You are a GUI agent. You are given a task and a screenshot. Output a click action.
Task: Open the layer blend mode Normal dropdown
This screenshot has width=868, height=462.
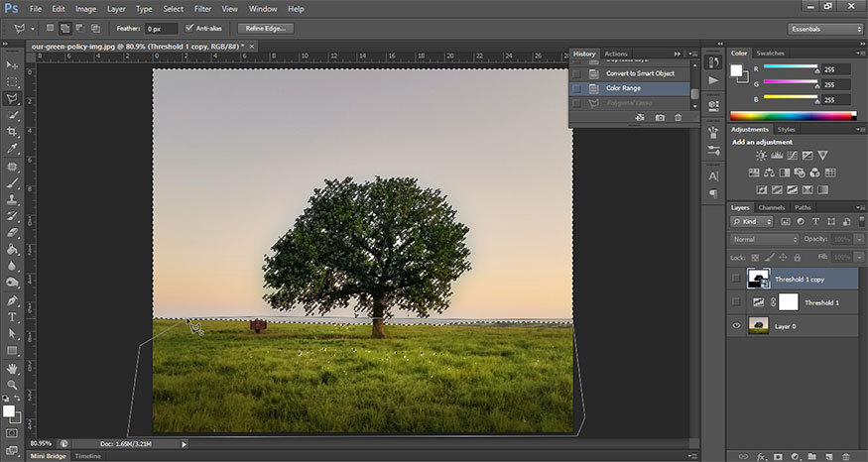coord(764,239)
